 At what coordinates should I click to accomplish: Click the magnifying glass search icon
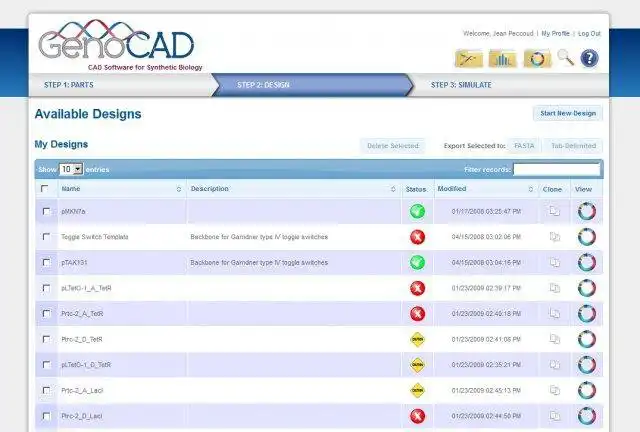click(x=566, y=58)
